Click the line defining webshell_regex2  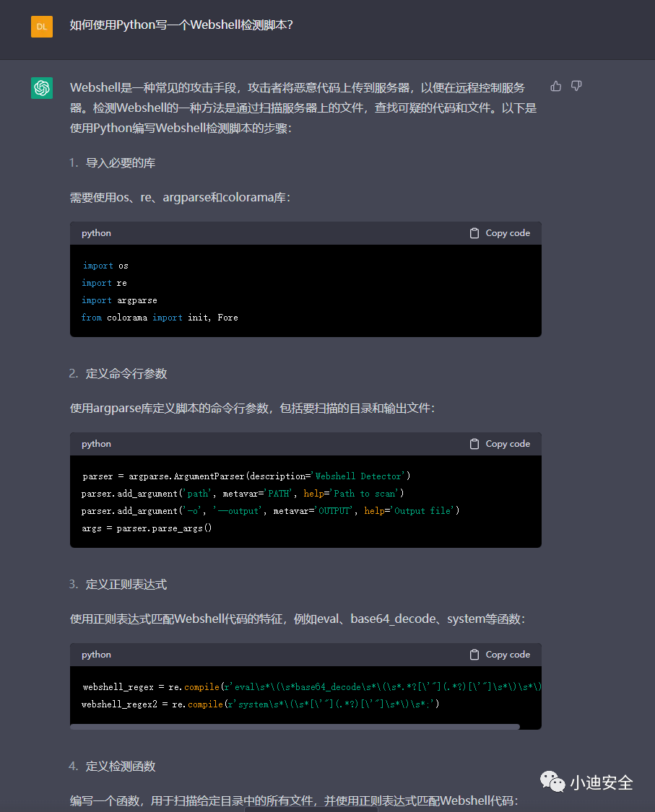(260, 704)
